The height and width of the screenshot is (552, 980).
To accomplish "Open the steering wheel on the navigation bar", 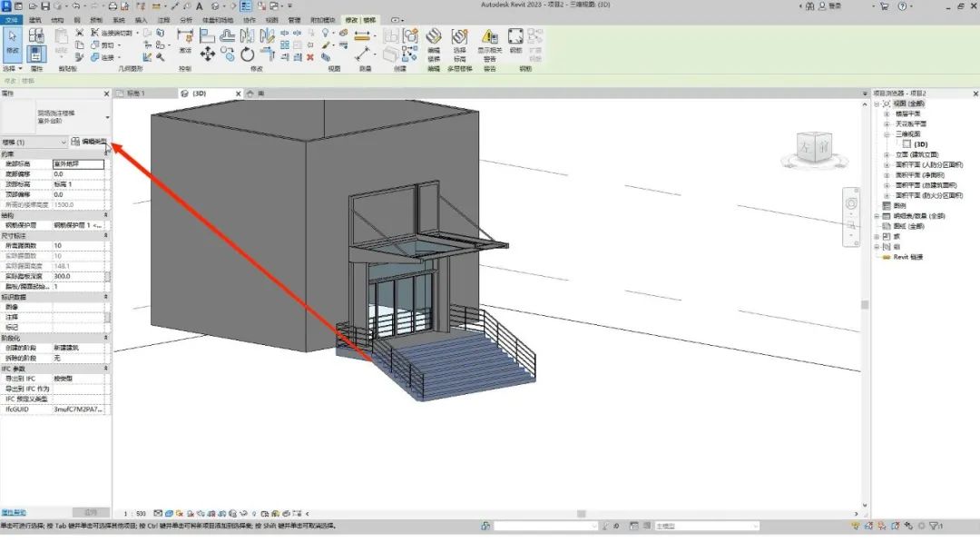I will click(851, 203).
